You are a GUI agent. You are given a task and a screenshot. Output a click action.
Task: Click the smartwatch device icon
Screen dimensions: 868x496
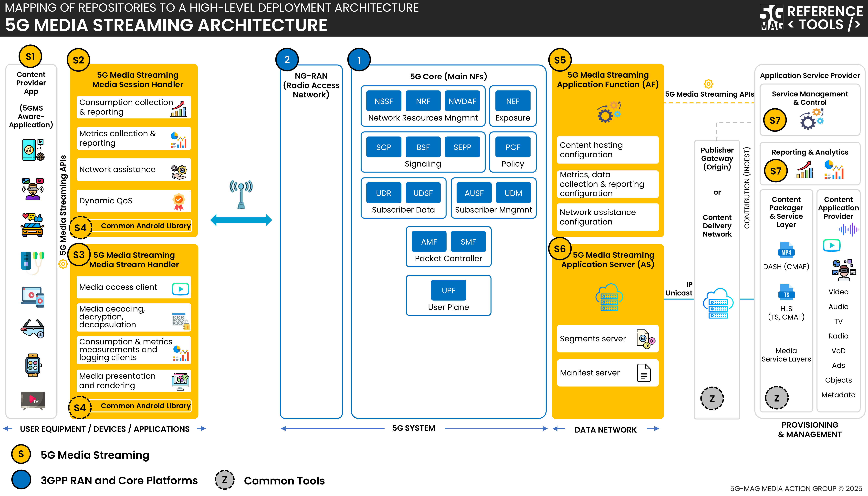tap(33, 365)
